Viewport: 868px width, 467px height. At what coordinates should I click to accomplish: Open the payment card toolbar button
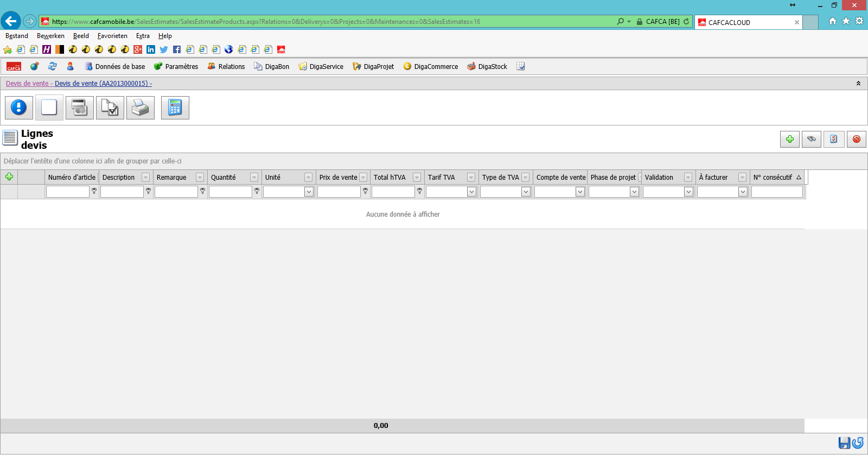pos(80,108)
